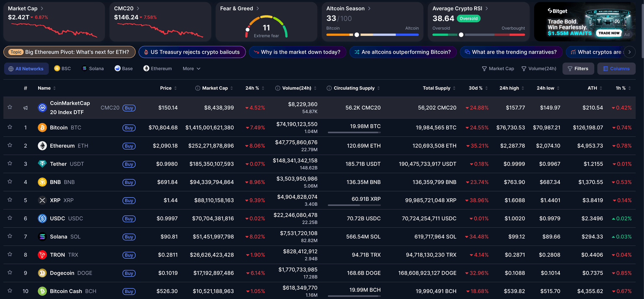Star Bitcoin to add to watchlist
Viewport: 644px width, 299px height.
tap(10, 127)
